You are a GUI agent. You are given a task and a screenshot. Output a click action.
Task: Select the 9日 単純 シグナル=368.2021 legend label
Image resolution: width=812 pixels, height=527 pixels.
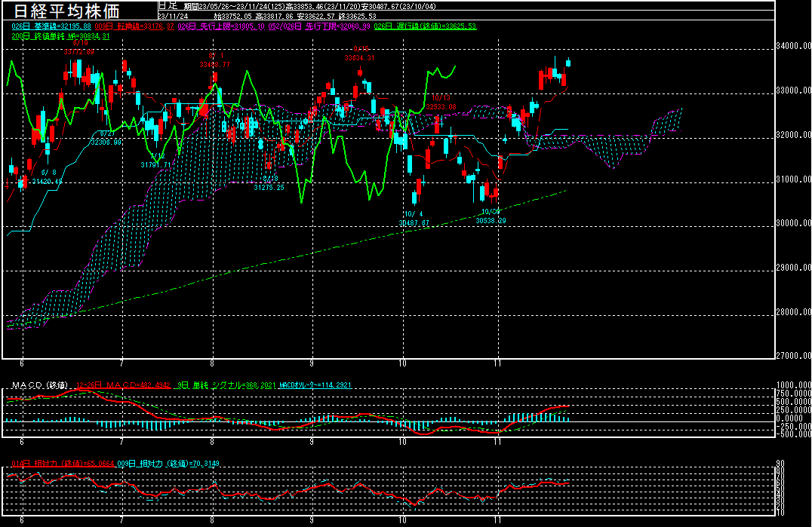(226, 385)
